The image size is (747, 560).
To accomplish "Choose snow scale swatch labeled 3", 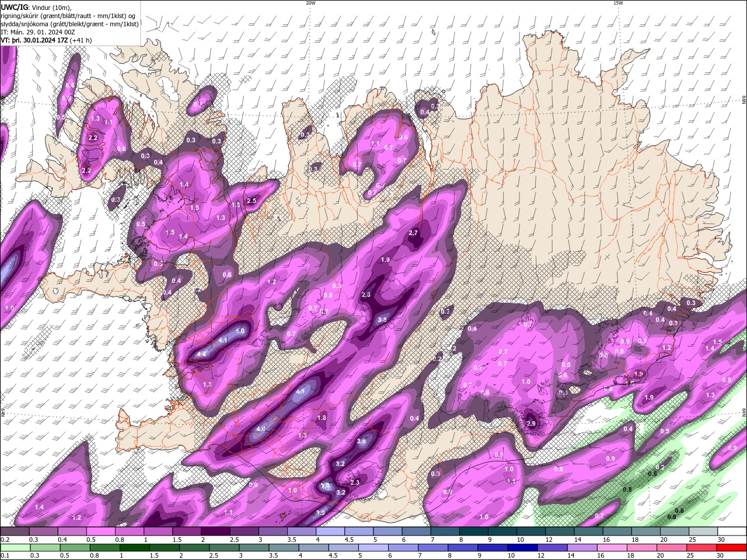I will click(x=273, y=531).
